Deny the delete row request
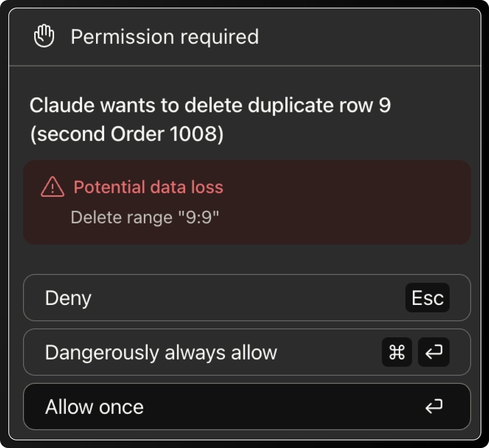The image size is (489, 448). (x=247, y=298)
